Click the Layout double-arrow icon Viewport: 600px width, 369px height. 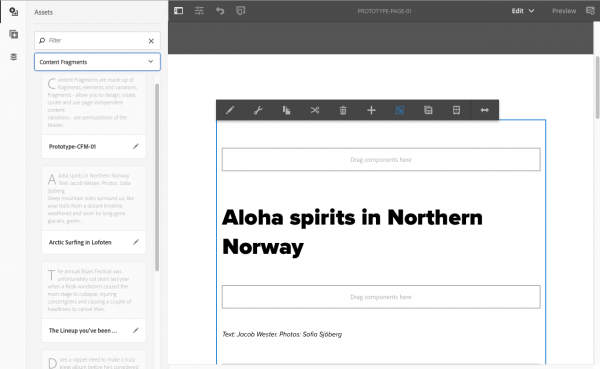pos(484,110)
